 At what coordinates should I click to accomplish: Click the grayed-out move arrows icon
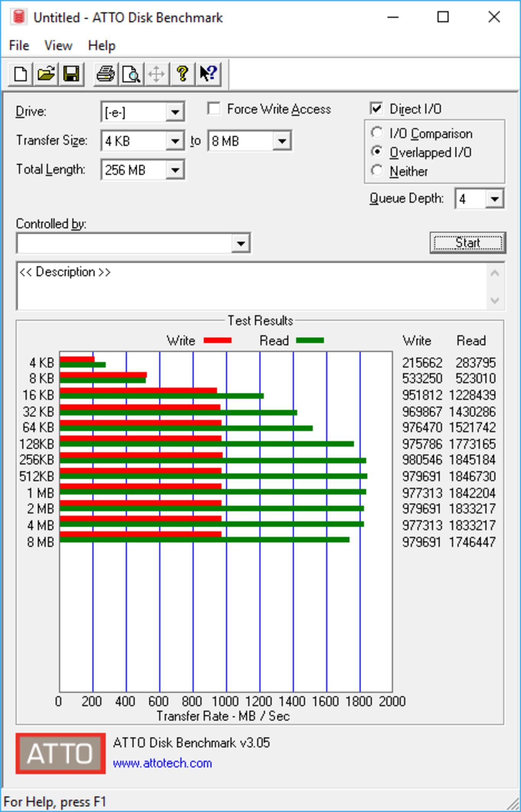[x=157, y=74]
